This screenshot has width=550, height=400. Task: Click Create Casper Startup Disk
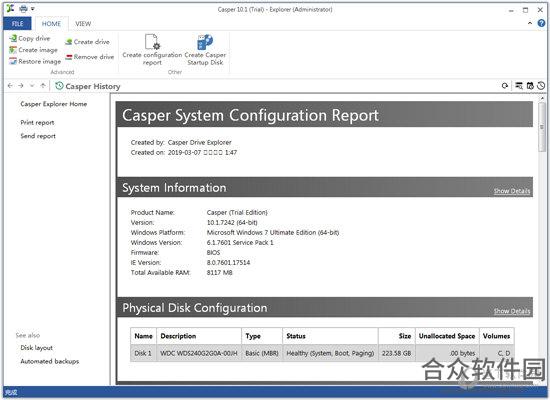coord(205,50)
